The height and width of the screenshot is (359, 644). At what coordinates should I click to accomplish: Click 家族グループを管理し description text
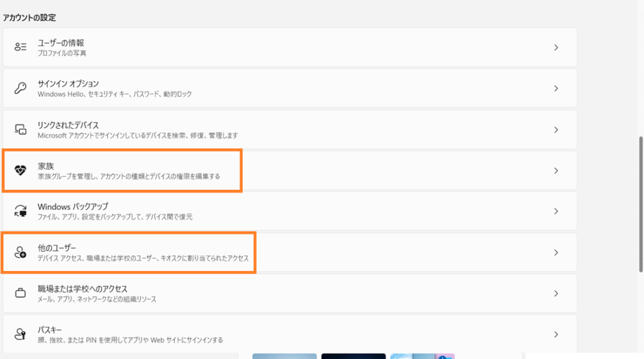point(128,176)
